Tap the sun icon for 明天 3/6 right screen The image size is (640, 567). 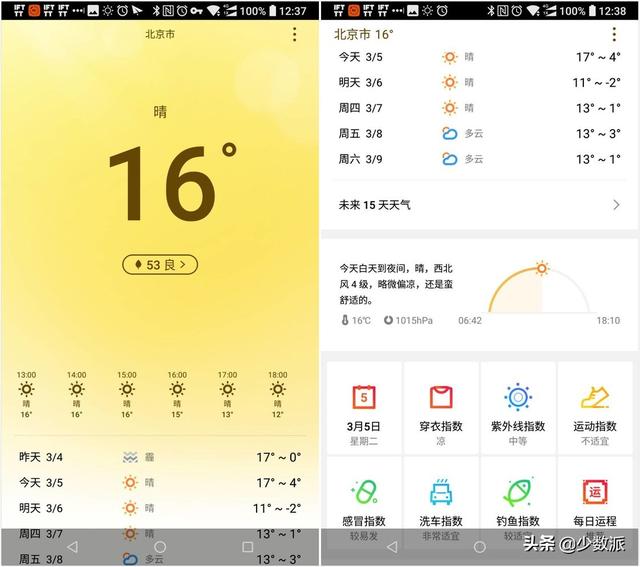pos(450,82)
